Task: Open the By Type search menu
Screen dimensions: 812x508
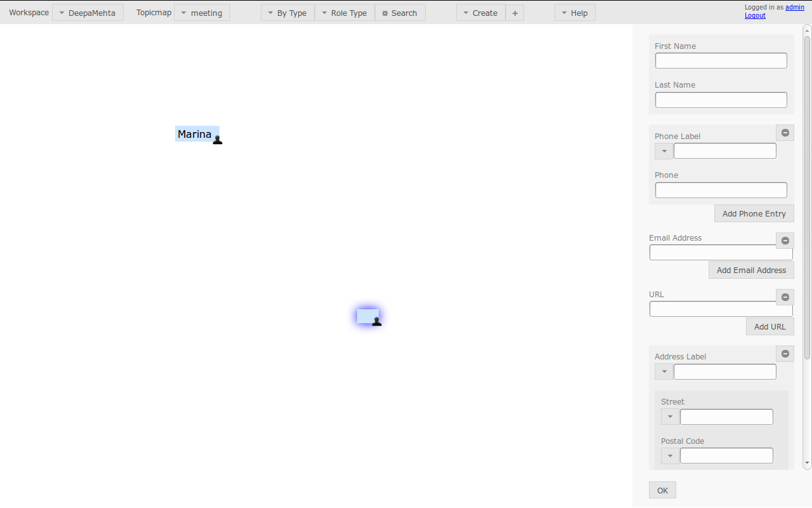Action: (x=287, y=13)
